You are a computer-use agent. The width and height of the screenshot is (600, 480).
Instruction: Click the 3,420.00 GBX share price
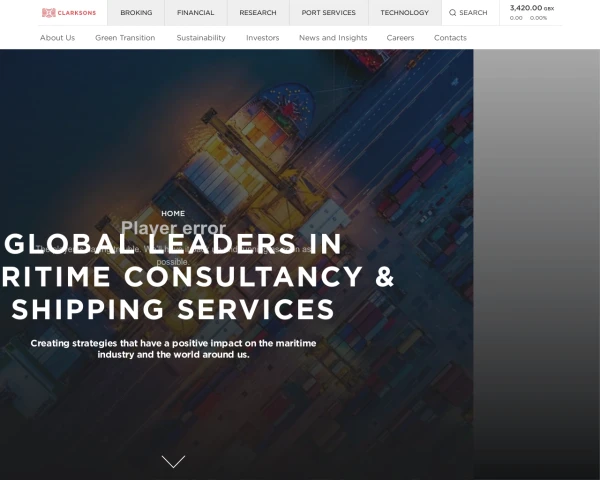532,8
